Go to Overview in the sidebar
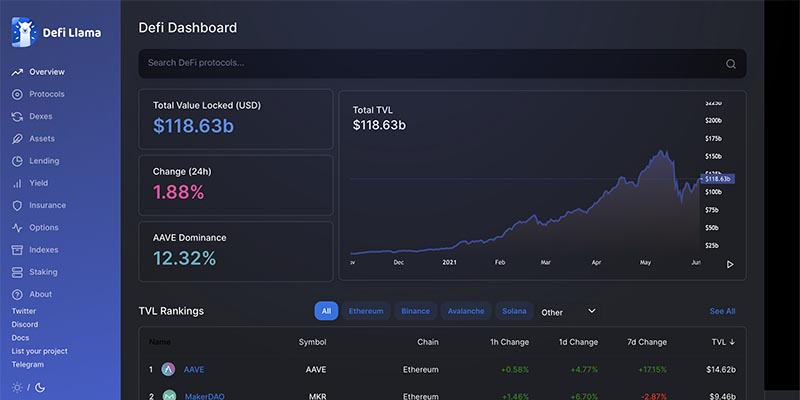The width and height of the screenshot is (800, 400). (x=46, y=72)
